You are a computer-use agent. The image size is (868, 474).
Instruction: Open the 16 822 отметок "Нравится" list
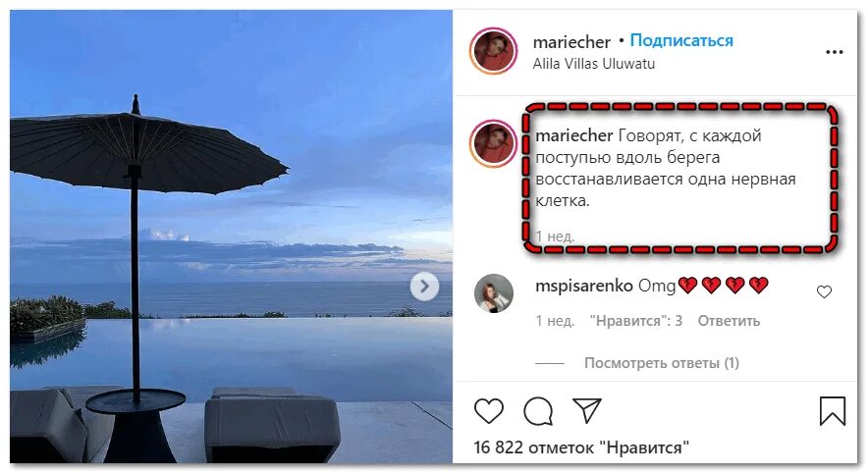coord(581,447)
